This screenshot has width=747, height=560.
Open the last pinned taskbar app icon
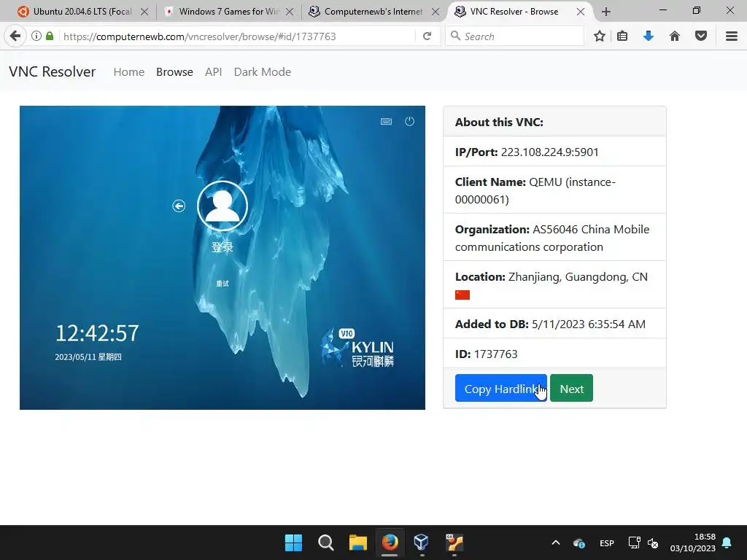point(454,542)
